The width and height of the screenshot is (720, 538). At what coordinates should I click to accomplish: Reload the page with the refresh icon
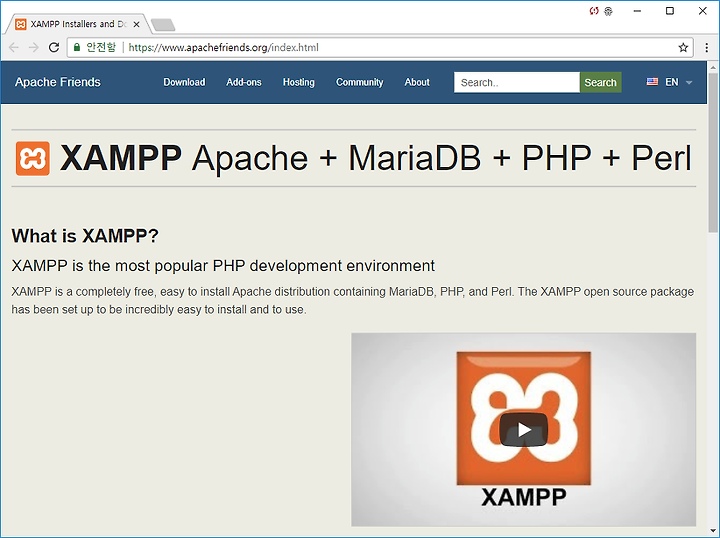54,47
